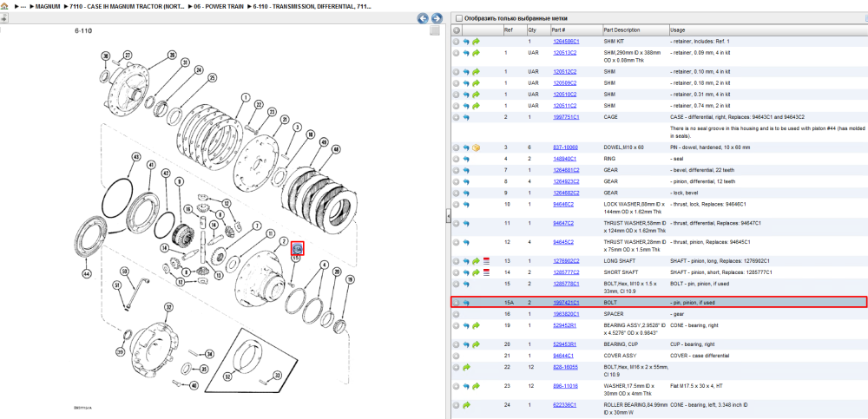This screenshot has height=419, width=868.
Task: Click gray add icon in COVER ASSY row
Action: [457, 356]
